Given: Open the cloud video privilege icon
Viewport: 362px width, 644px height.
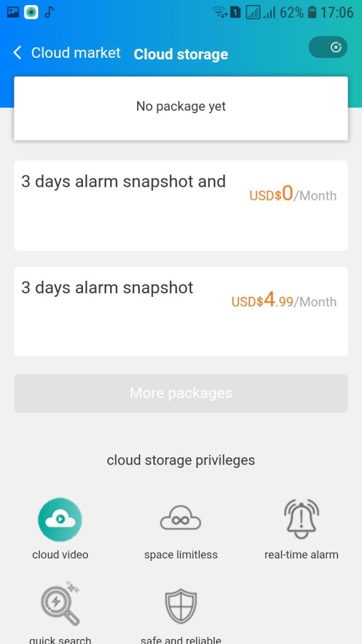Looking at the screenshot, I should [60, 519].
